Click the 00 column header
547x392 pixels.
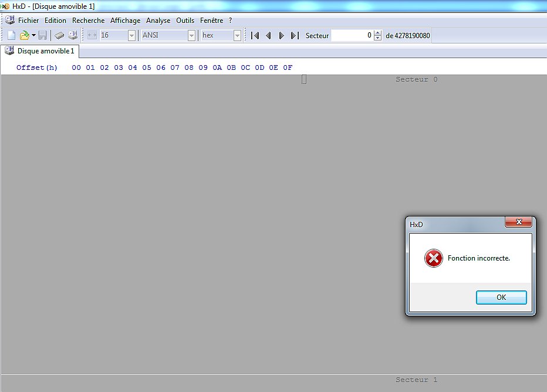click(76, 67)
